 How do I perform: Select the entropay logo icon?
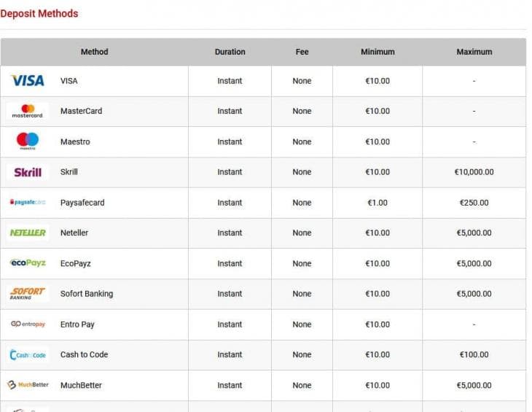click(x=28, y=324)
